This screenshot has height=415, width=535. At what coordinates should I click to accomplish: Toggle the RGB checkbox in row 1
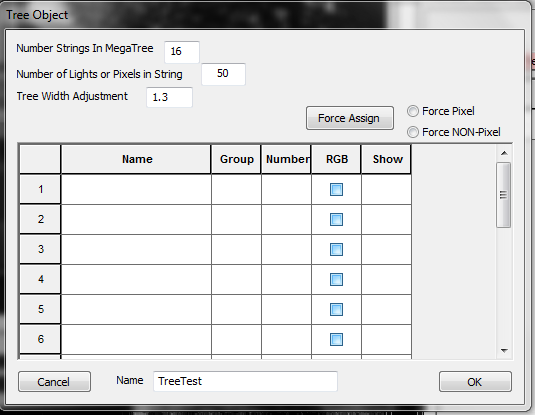point(336,189)
